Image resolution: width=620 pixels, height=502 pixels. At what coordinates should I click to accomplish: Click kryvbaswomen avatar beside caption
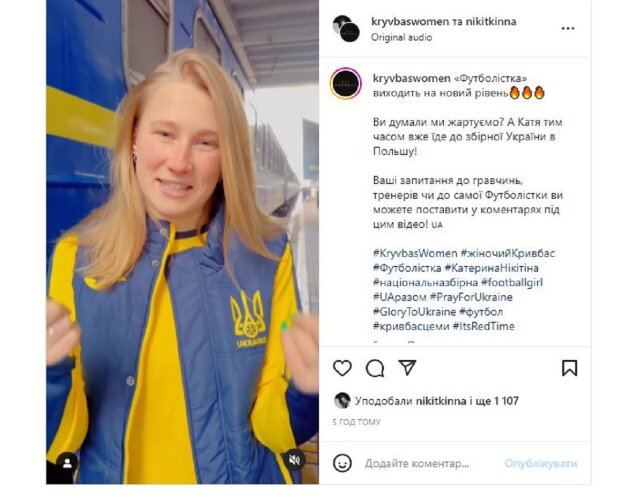coord(346,84)
